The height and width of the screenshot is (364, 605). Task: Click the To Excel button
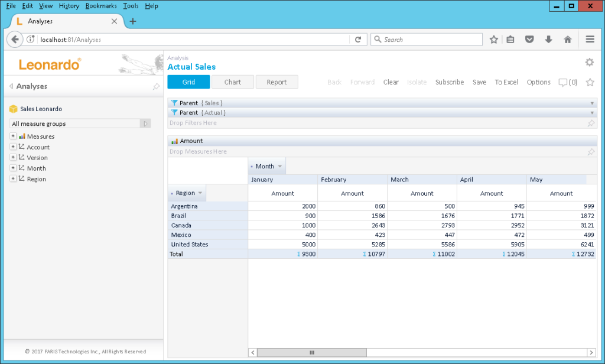point(506,82)
